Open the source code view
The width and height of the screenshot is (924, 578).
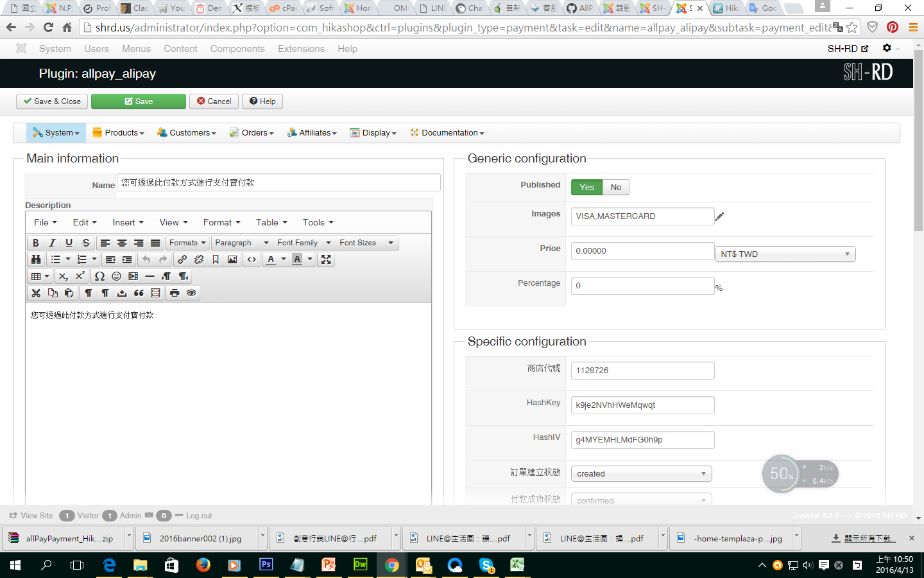[252, 259]
